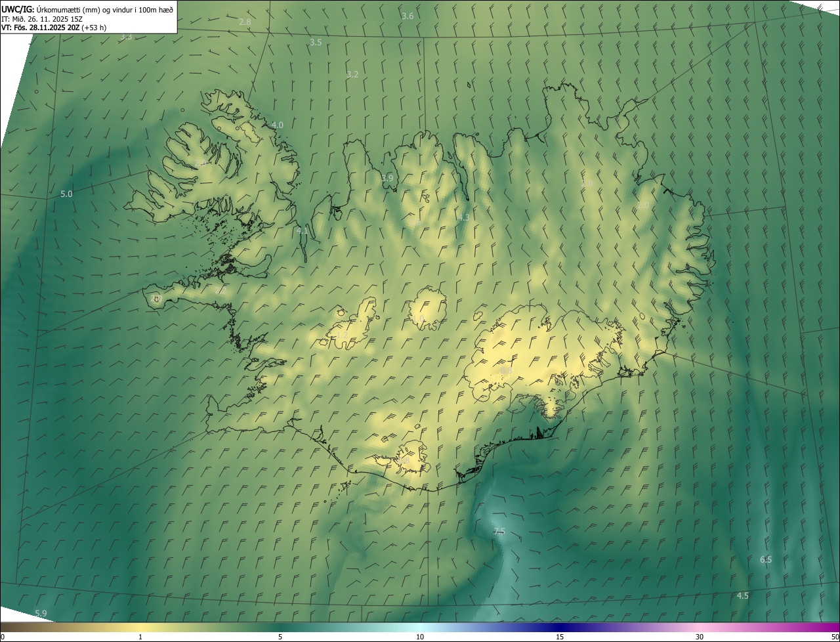Click the 3.9 value label in northern fjord
Image resolution: width=840 pixels, height=642 pixels.
(387, 178)
